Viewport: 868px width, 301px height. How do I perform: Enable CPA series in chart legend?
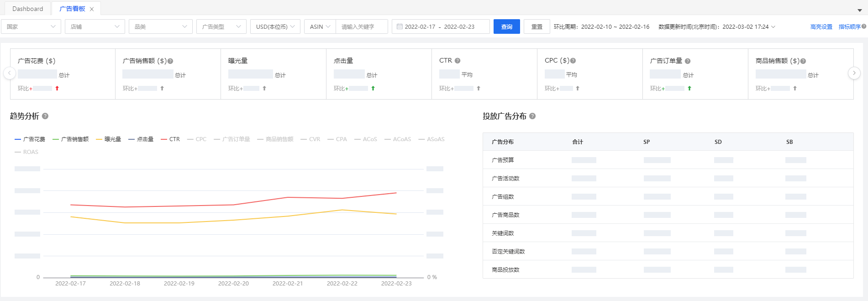click(337, 139)
